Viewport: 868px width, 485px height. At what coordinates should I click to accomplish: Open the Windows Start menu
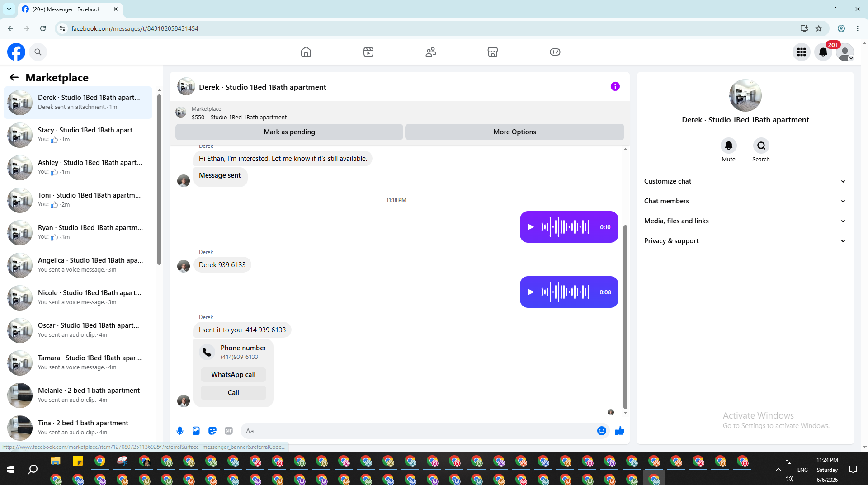[11, 470]
